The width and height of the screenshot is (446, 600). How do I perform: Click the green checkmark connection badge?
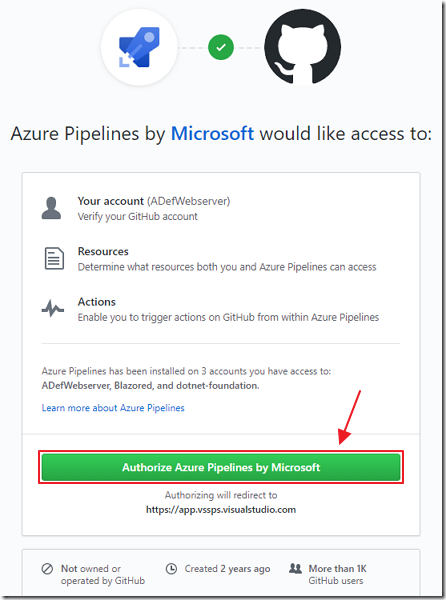click(x=221, y=47)
